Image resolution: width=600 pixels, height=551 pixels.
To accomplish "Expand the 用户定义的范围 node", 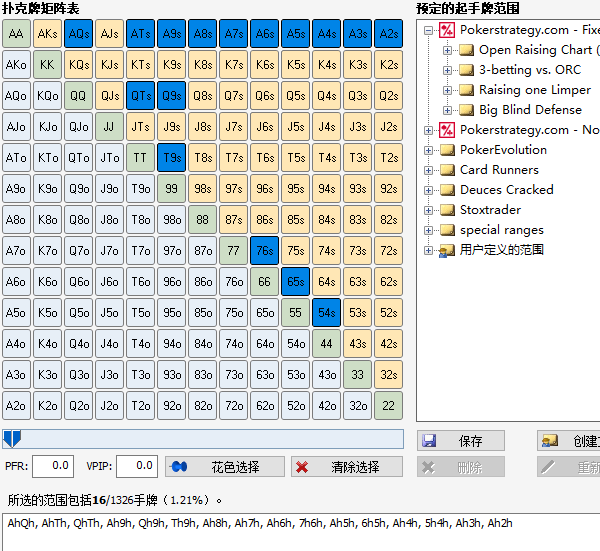I will (429, 250).
